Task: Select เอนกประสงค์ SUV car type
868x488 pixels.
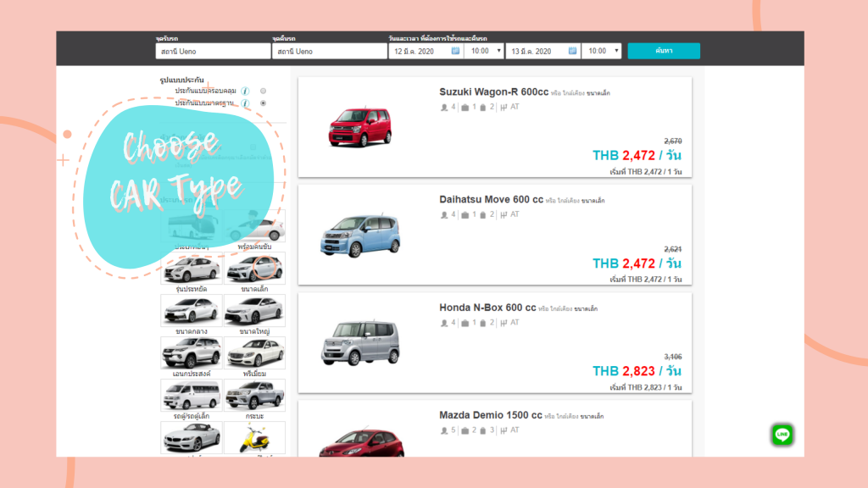Action: 192,353
